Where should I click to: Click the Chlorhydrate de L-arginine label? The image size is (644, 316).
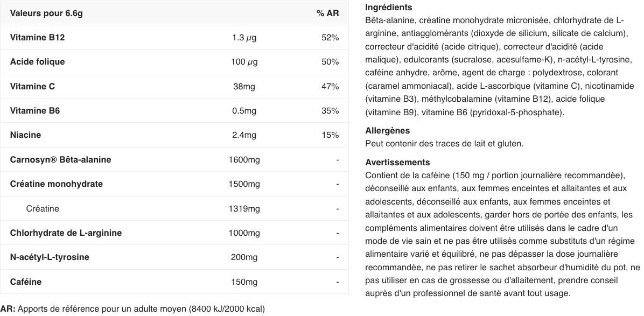click(x=66, y=233)
